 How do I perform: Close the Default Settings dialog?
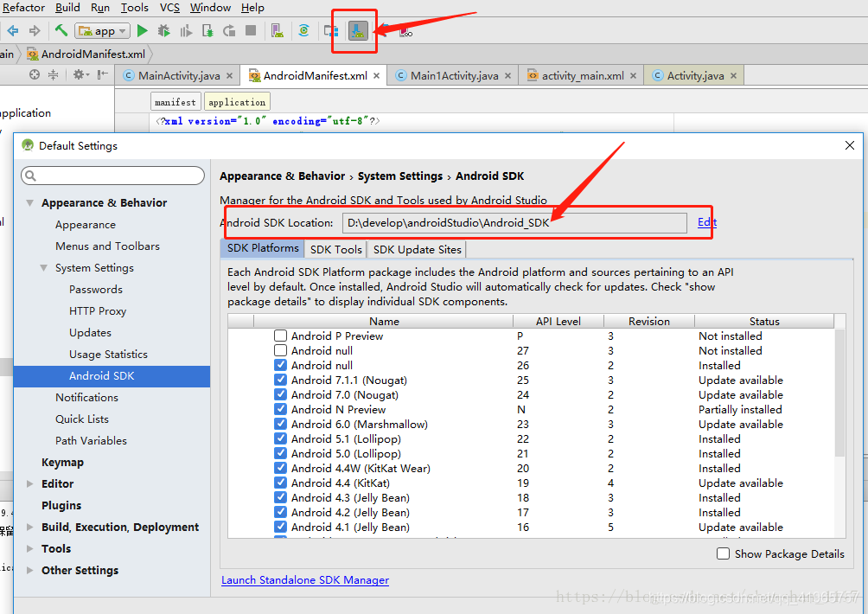[850, 145]
